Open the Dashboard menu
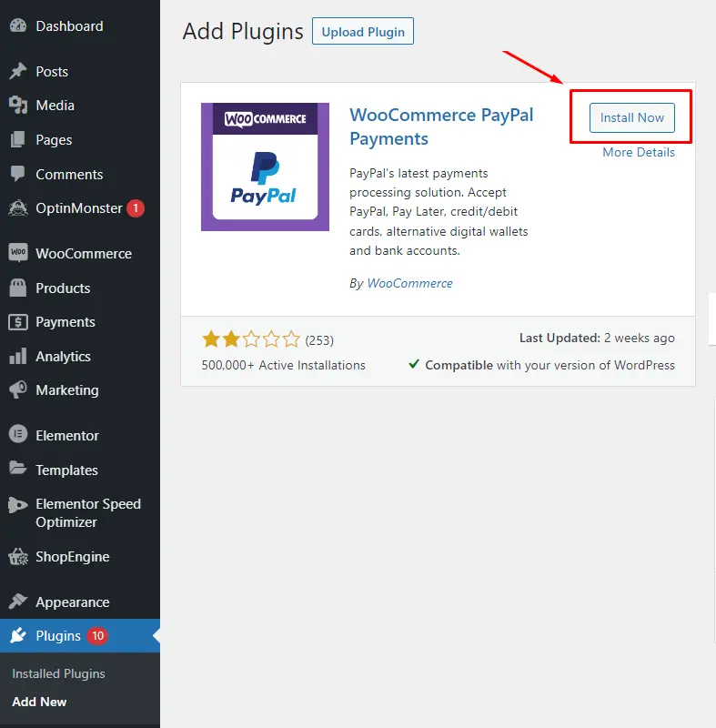 pyautogui.click(x=70, y=26)
